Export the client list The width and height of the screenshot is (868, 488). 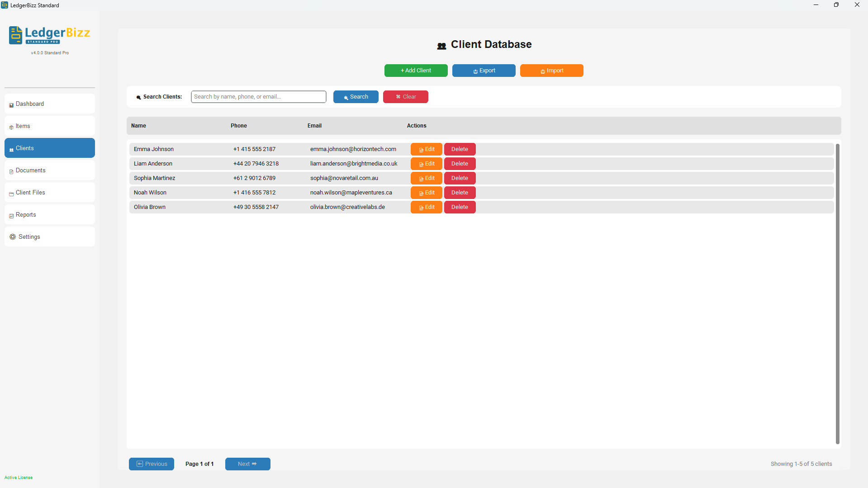[484, 71]
